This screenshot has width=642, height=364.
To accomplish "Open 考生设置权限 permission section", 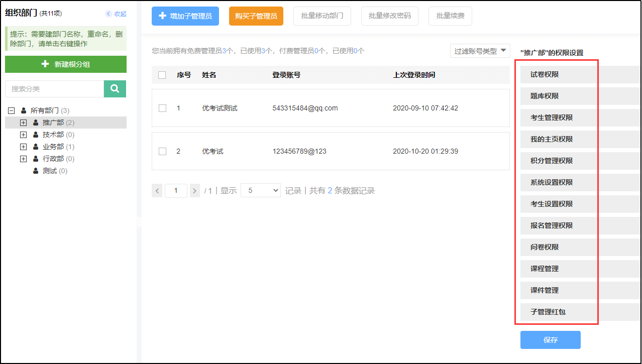I will [581, 204].
